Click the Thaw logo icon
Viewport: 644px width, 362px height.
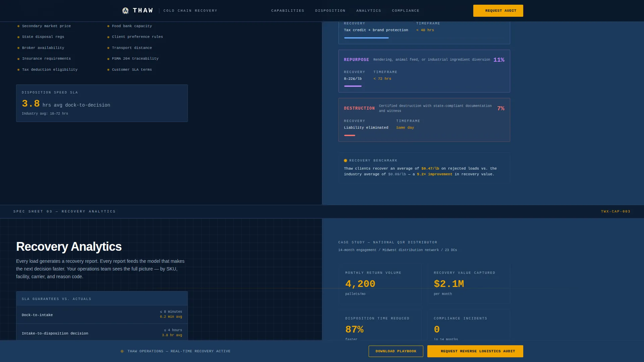[x=125, y=11]
